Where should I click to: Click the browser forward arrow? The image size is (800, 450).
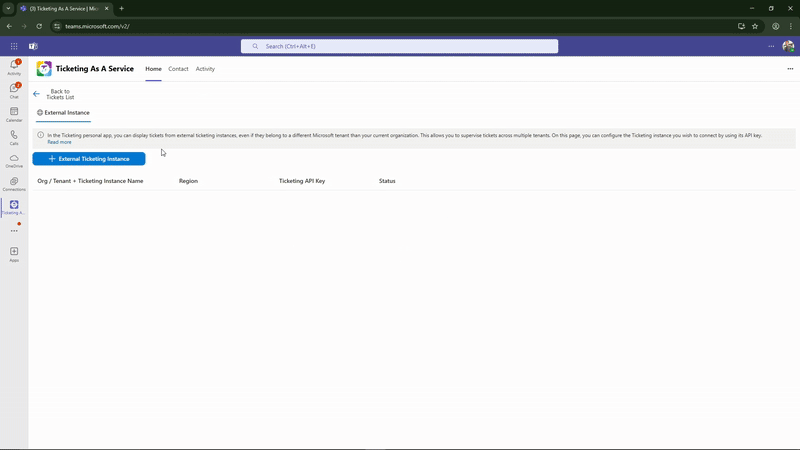[23, 26]
